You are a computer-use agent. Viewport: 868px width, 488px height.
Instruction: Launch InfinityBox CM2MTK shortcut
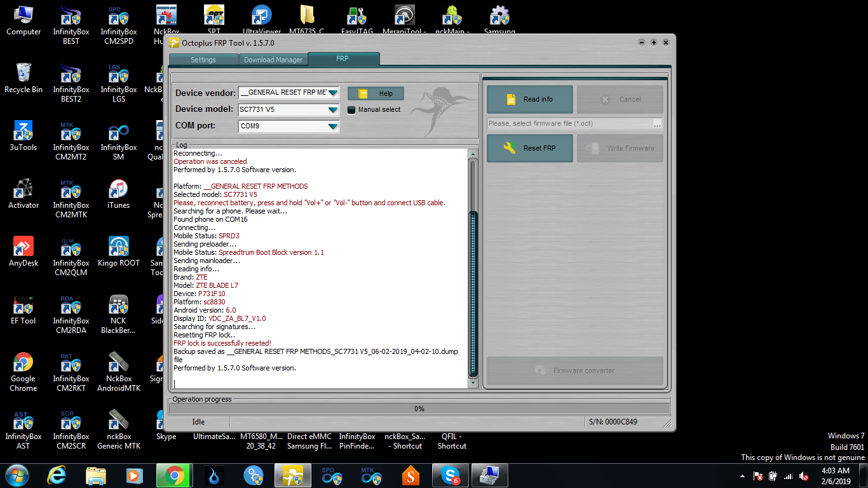coord(71,198)
